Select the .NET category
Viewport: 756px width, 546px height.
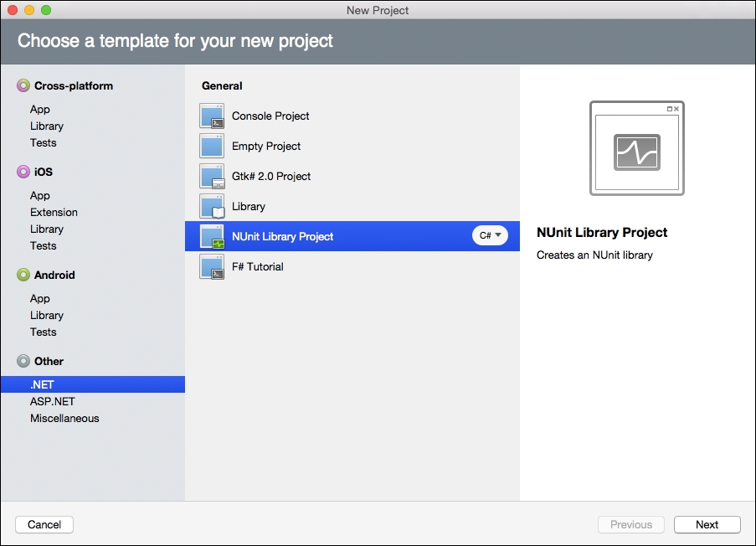(93, 384)
